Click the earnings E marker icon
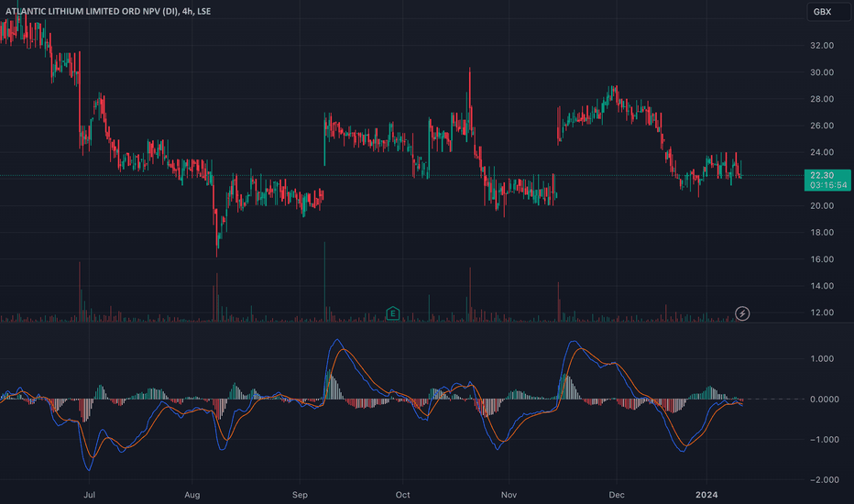854x504 pixels. [393, 313]
